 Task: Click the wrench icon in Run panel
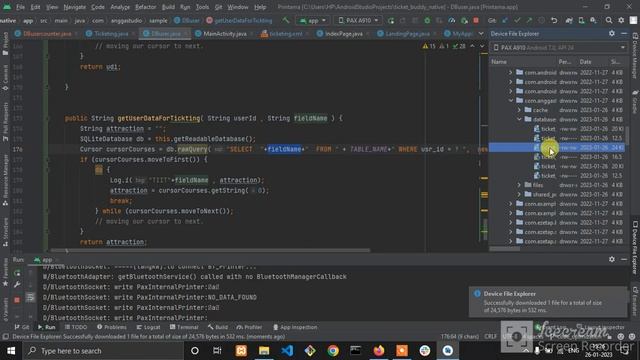pos(17,284)
